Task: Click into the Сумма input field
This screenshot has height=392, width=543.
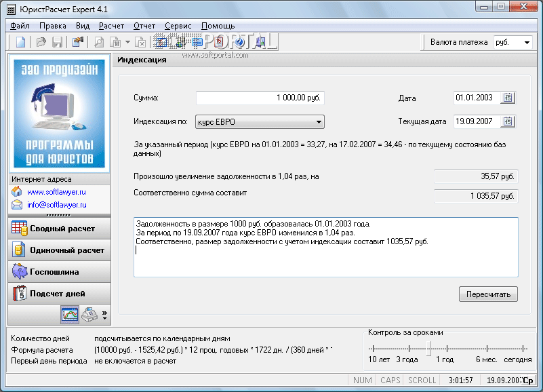Action: 260,98
